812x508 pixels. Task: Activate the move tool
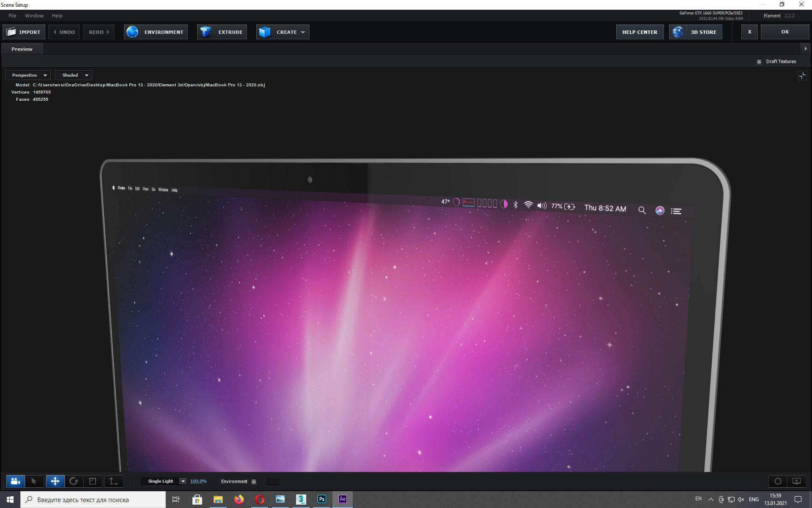(55, 481)
